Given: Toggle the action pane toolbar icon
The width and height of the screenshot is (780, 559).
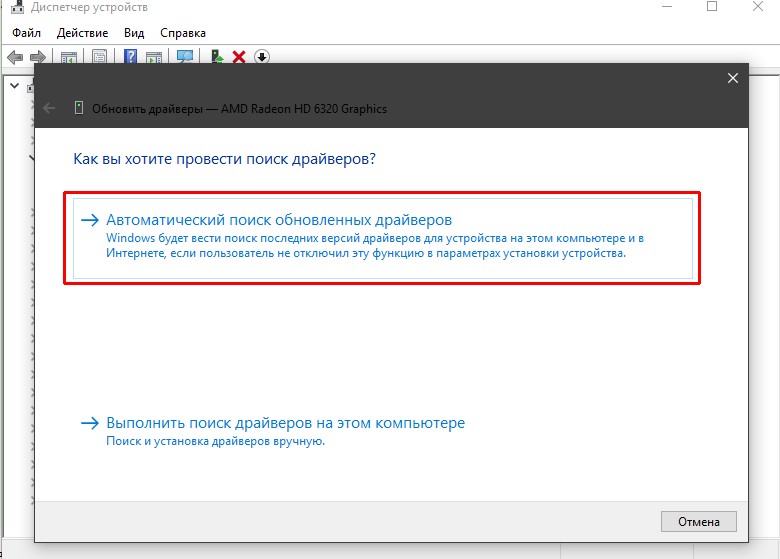Looking at the screenshot, I should 154,57.
